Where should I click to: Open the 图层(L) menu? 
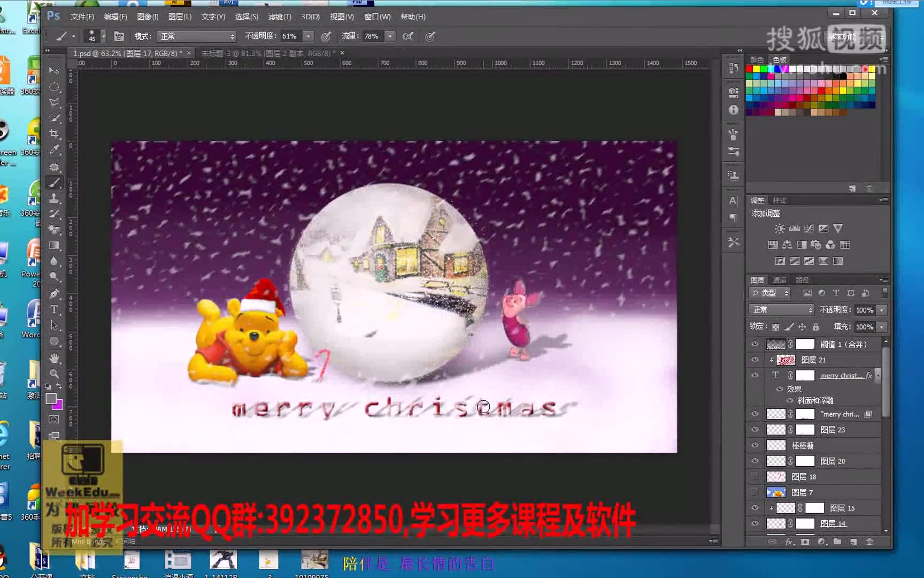click(x=180, y=17)
